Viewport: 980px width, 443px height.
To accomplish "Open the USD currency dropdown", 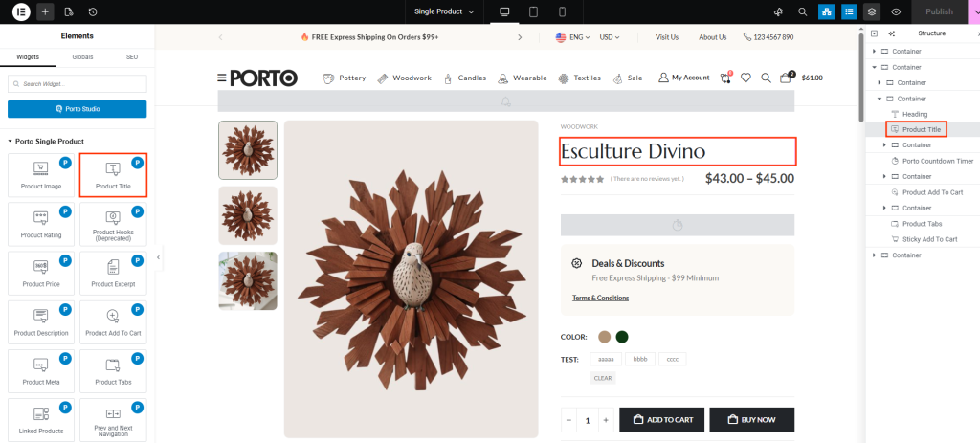I will coord(610,37).
